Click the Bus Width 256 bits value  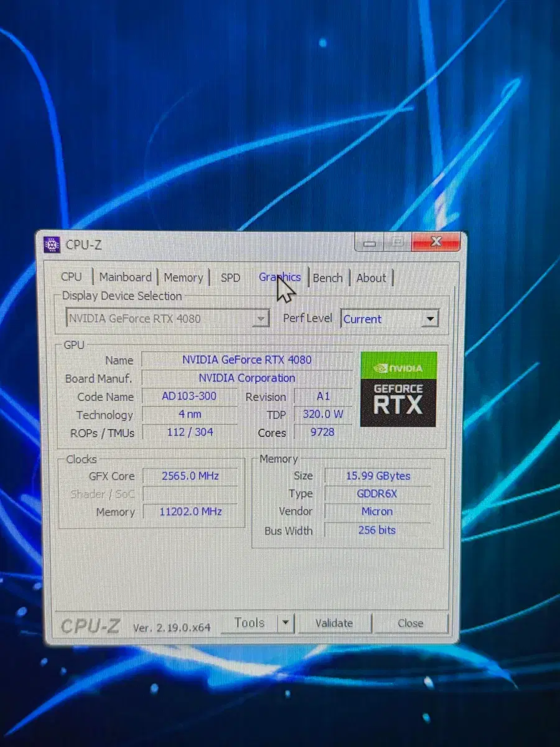point(378,530)
